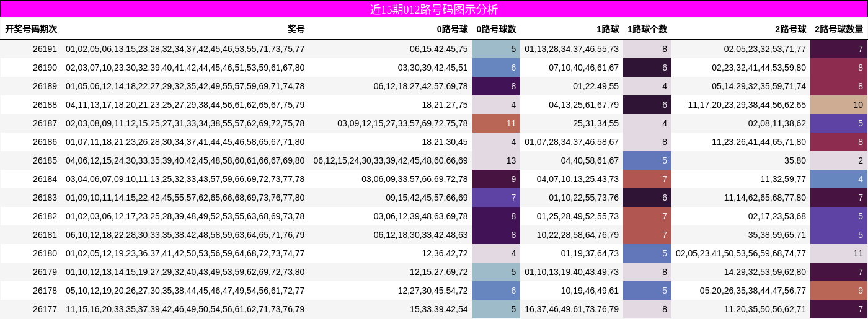Image resolution: width=868 pixels, height=319 pixels.
Task: Click 2路号球 cell 02,17,23,53,68
Action: pos(777,216)
